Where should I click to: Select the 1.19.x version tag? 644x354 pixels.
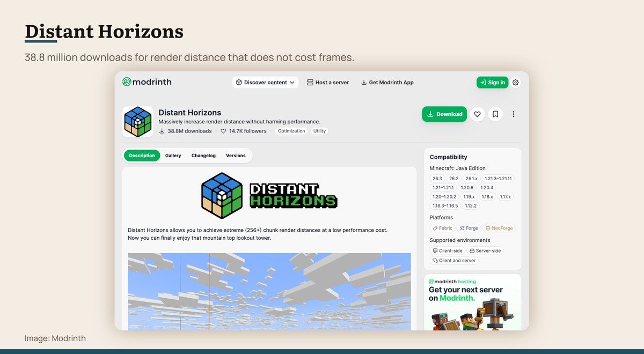469,197
